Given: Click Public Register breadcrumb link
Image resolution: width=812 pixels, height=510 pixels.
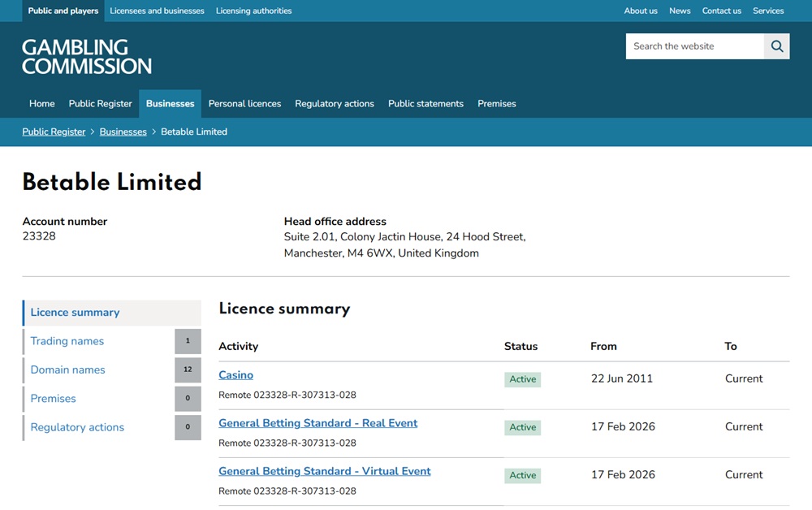Looking at the screenshot, I should 54,132.
